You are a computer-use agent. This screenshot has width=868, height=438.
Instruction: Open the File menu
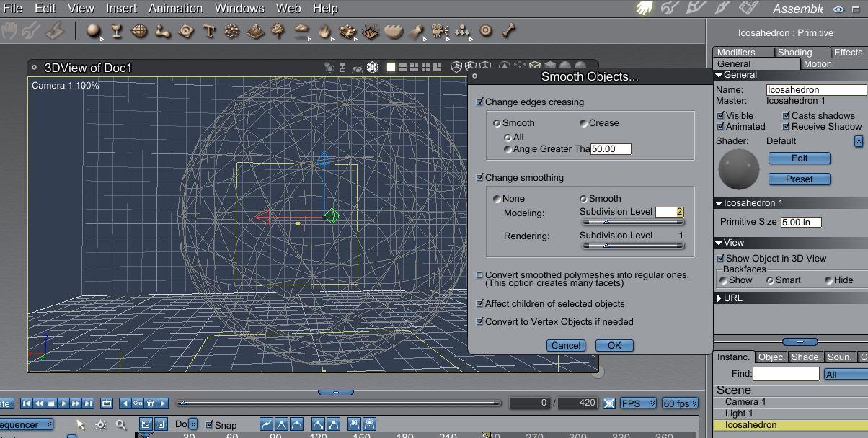click(12, 9)
